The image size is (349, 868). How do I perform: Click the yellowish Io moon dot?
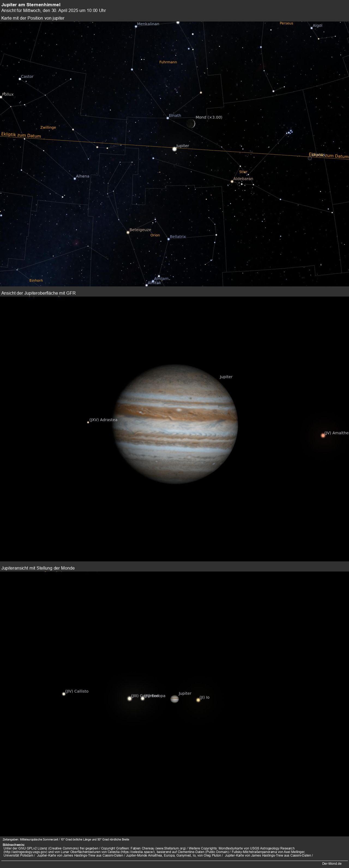click(x=198, y=700)
